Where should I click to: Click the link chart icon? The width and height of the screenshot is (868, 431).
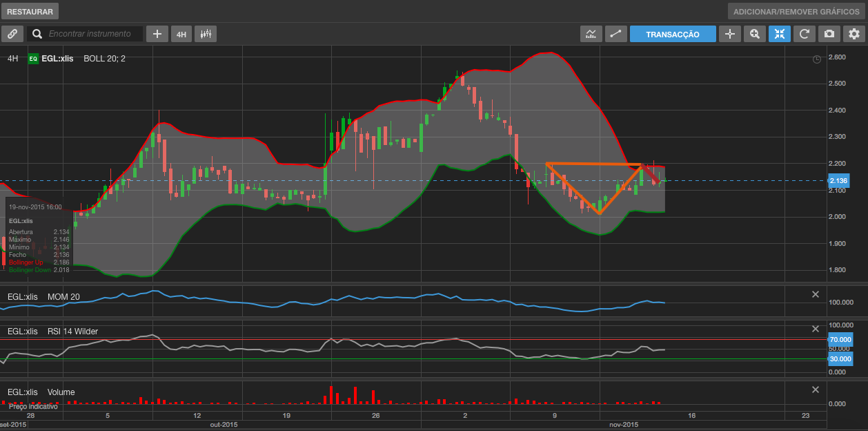[12, 34]
